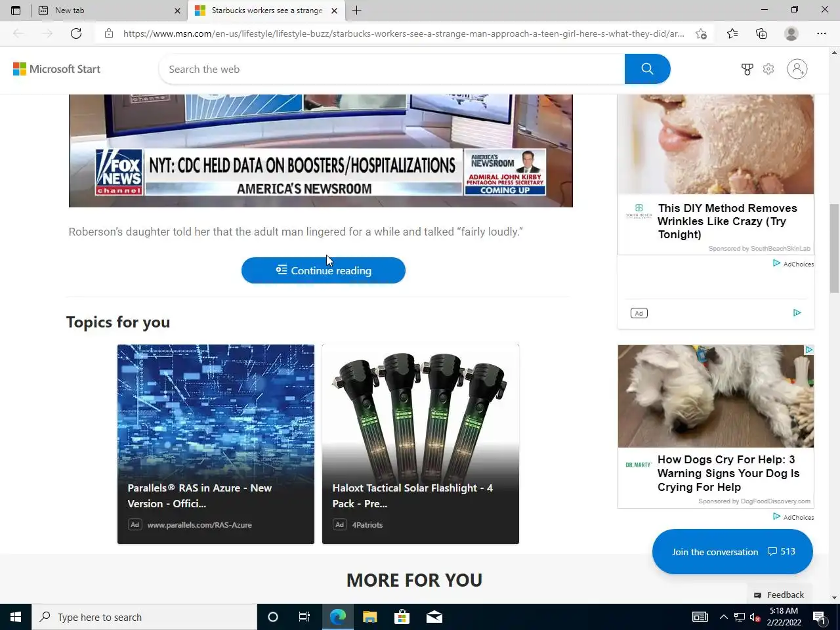Close the New tab browser tab

click(x=177, y=10)
